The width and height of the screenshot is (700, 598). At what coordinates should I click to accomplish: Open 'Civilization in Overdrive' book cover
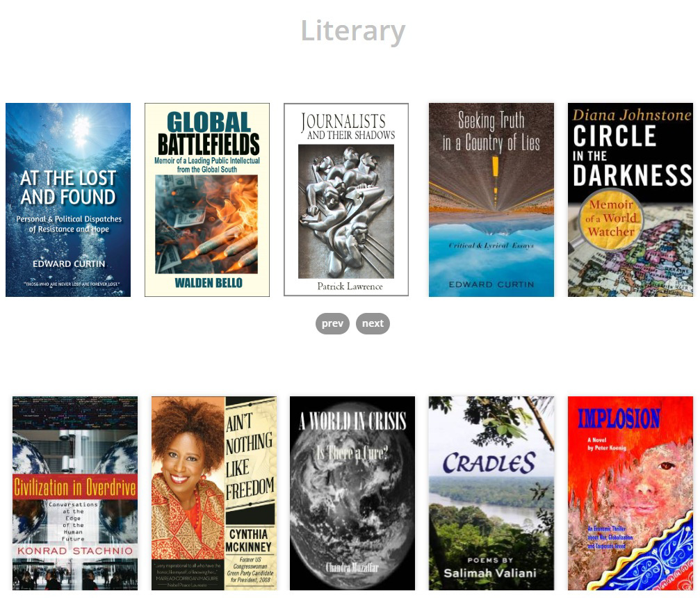(x=75, y=493)
